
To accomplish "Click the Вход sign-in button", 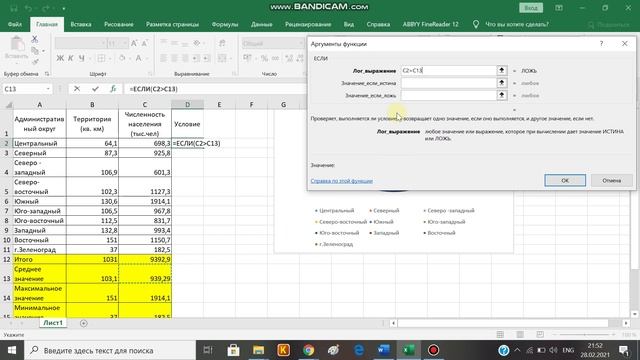I will point(531,8).
